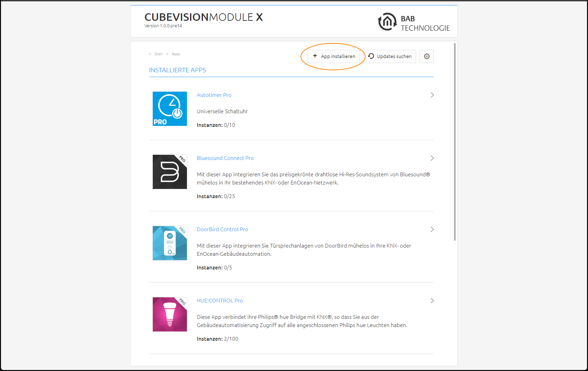Click the App installieren button
The height and width of the screenshot is (371, 588).
(334, 56)
